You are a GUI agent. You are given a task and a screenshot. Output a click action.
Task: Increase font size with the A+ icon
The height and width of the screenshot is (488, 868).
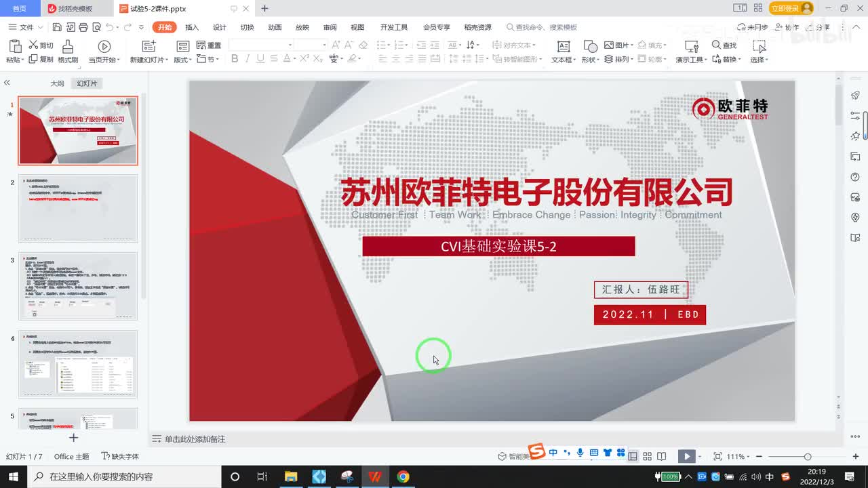[336, 45]
